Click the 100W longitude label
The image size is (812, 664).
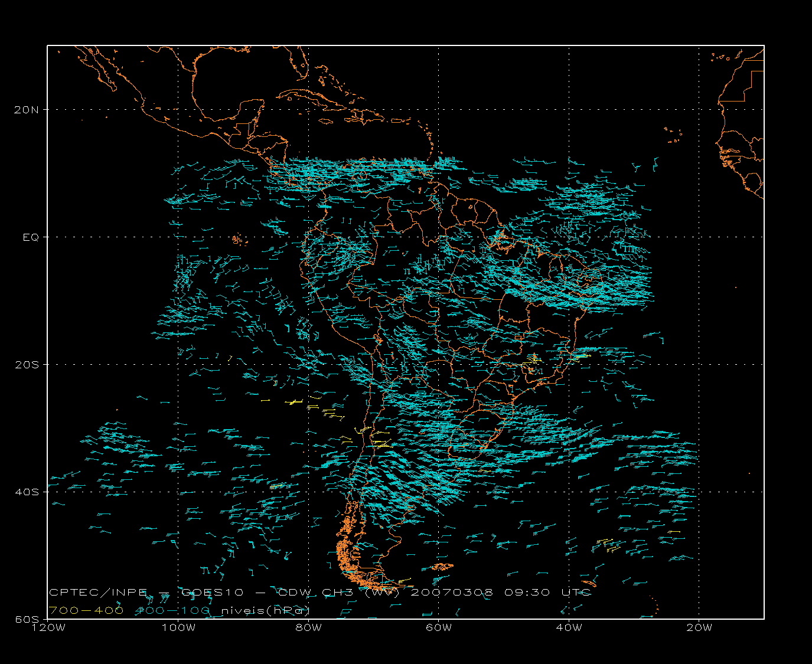point(179,628)
